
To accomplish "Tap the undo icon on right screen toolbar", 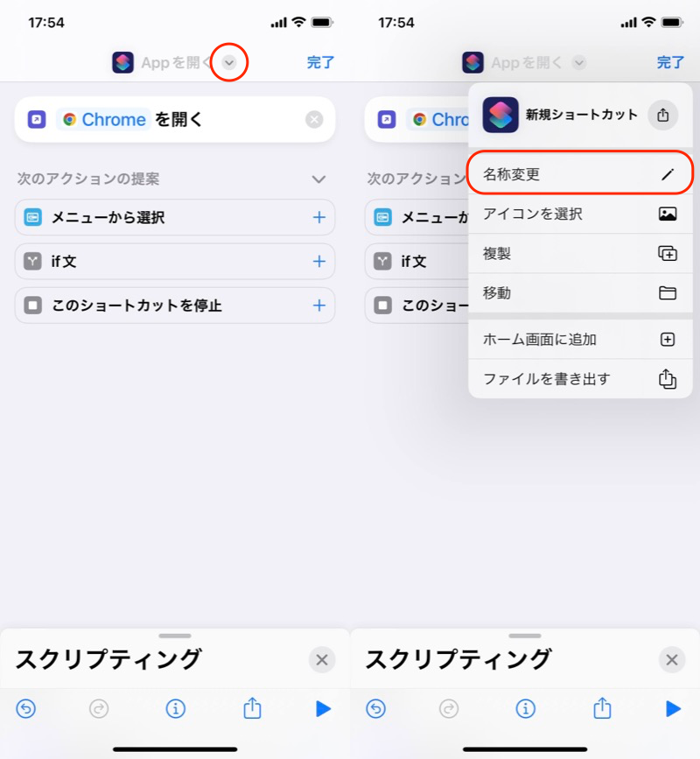I will pyautogui.click(x=376, y=708).
